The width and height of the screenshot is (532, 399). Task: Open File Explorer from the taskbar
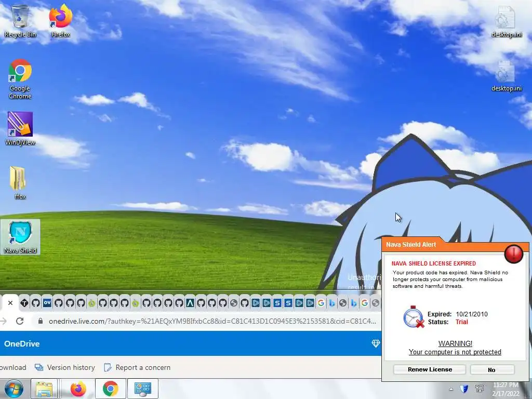click(44, 389)
